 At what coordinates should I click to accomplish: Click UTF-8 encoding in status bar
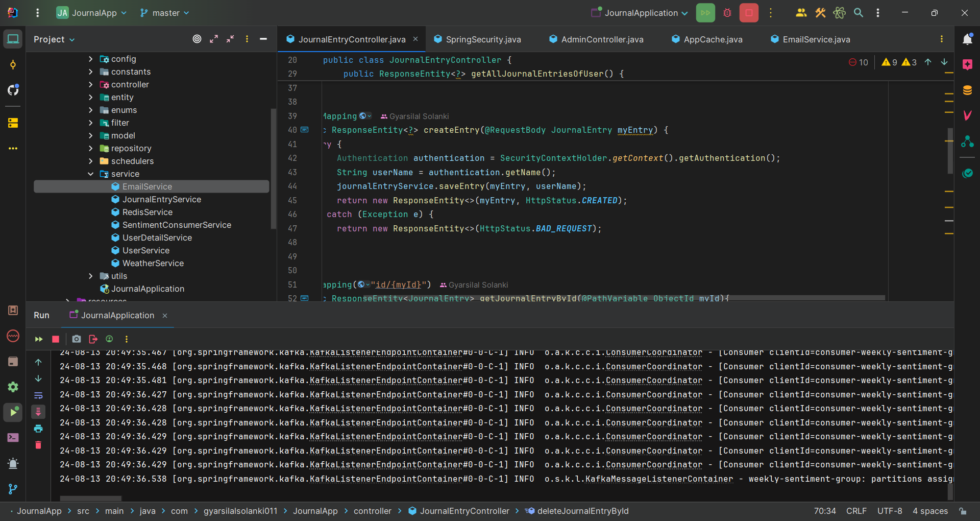[889, 511]
